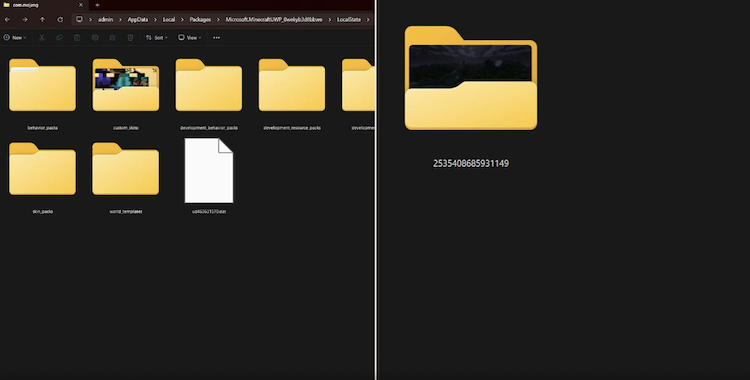Click the Delete trash icon
This screenshot has height=380, width=750.
click(x=130, y=37)
